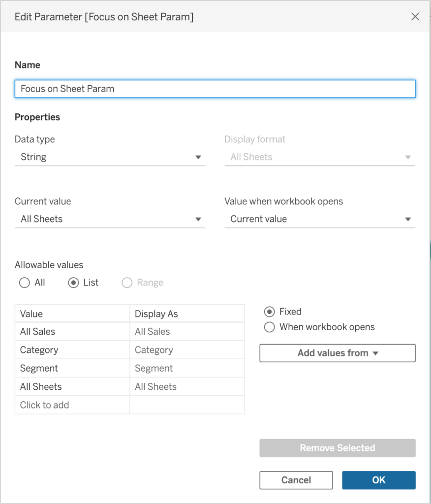Select the Category value row
This screenshot has width=431, height=504.
coord(72,350)
